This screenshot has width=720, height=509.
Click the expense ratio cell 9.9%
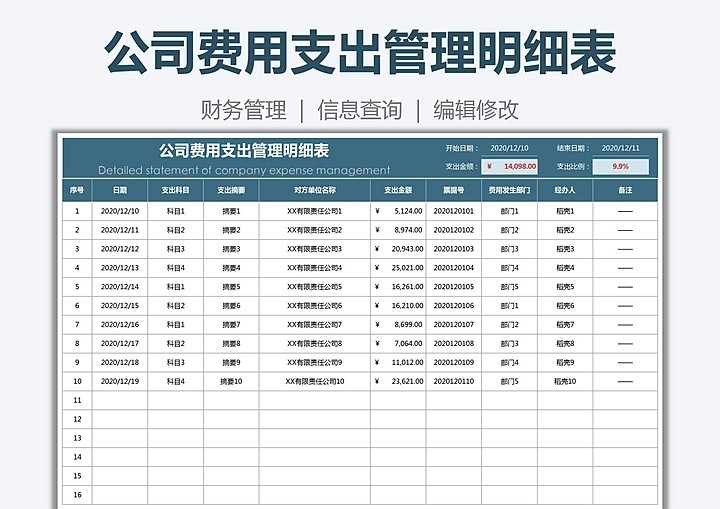coord(621,166)
